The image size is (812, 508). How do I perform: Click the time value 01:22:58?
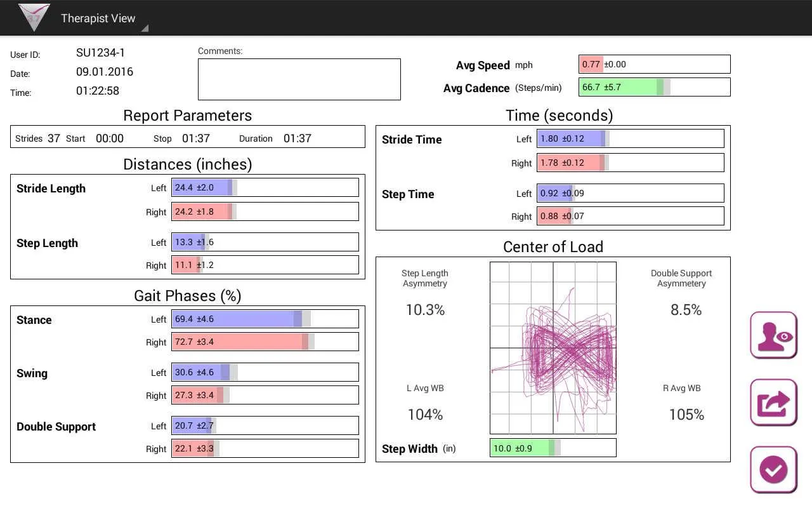click(x=98, y=91)
